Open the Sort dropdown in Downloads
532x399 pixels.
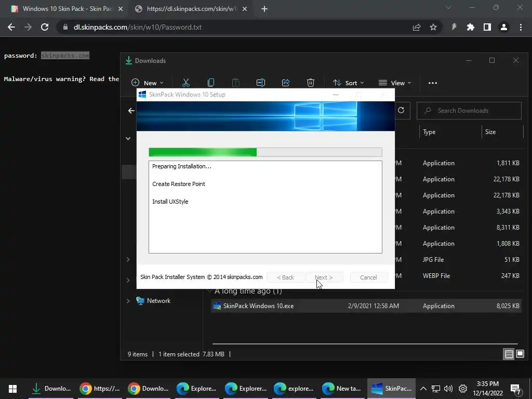(x=349, y=83)
